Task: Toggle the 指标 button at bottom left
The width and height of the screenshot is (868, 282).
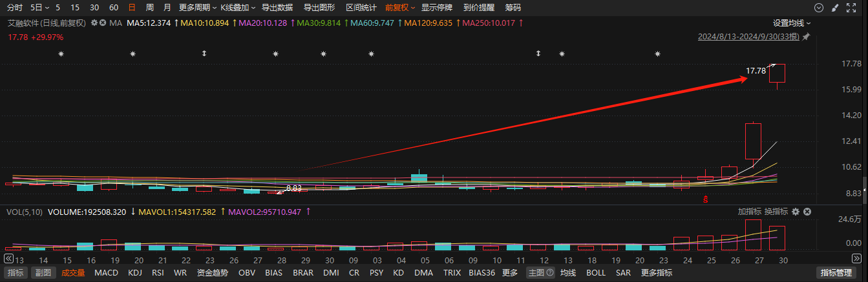Action: [x=16, y=273]
